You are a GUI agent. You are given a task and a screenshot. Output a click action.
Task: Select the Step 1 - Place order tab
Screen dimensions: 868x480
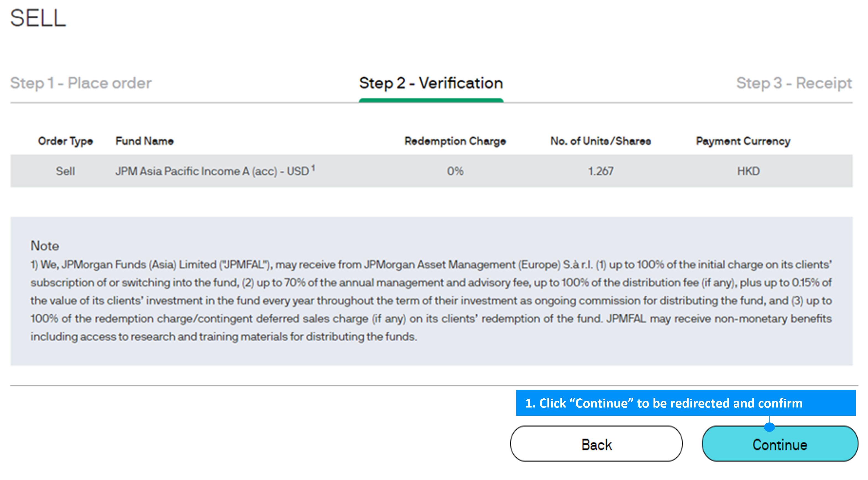coord(81,83)
